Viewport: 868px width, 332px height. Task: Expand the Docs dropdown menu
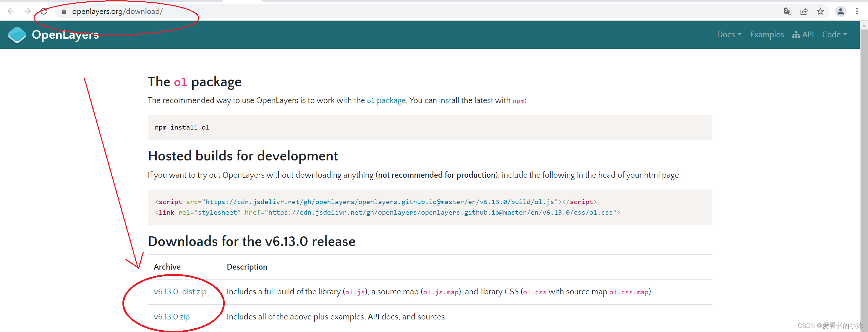click(729, 35)
